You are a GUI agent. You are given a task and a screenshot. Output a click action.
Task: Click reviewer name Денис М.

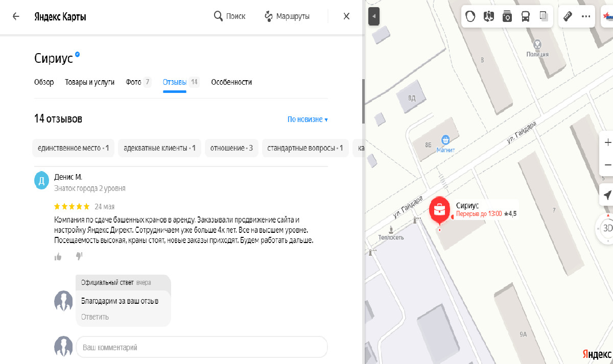point(68,177)
